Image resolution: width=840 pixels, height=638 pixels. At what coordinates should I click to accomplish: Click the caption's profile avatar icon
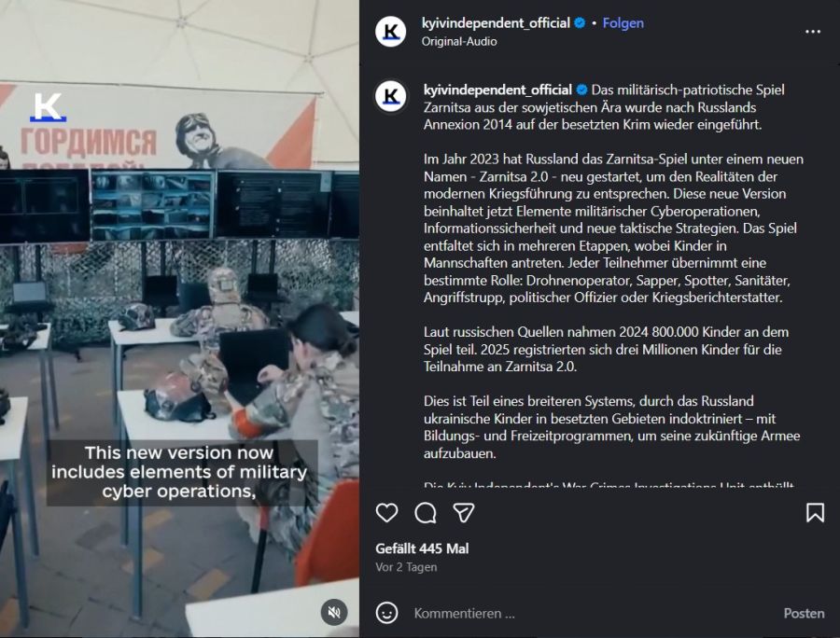click(x=391, y=96)
